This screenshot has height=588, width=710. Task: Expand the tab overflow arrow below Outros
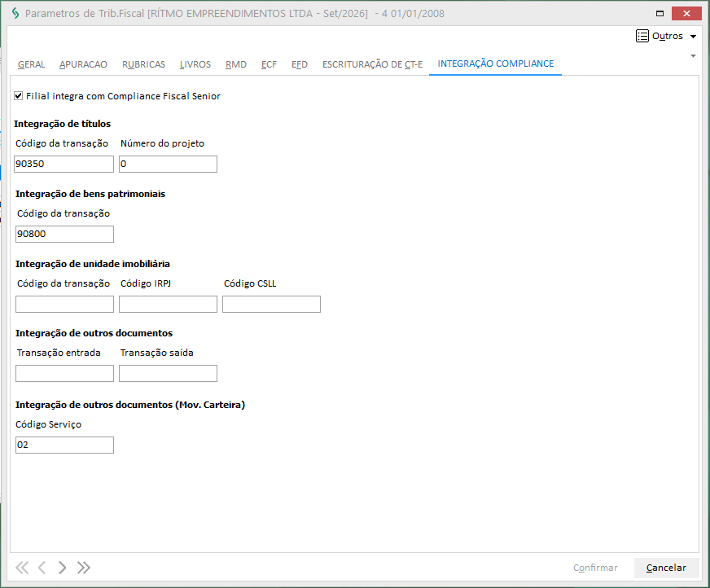tap(693, 56)
